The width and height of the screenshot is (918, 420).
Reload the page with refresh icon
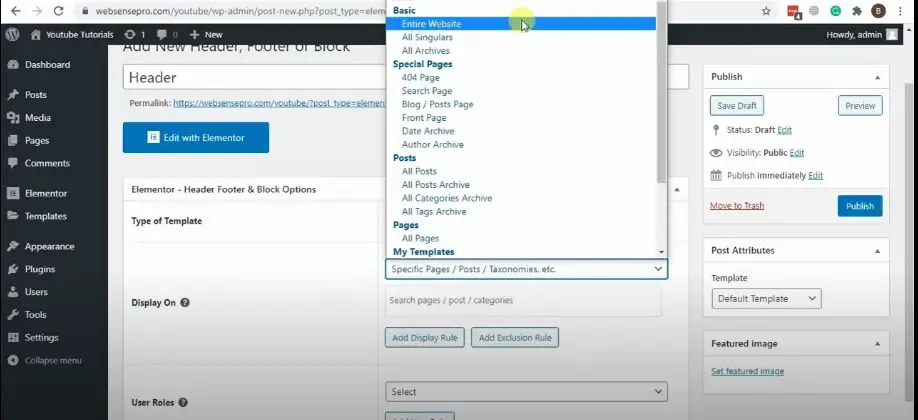coord(58,11)
